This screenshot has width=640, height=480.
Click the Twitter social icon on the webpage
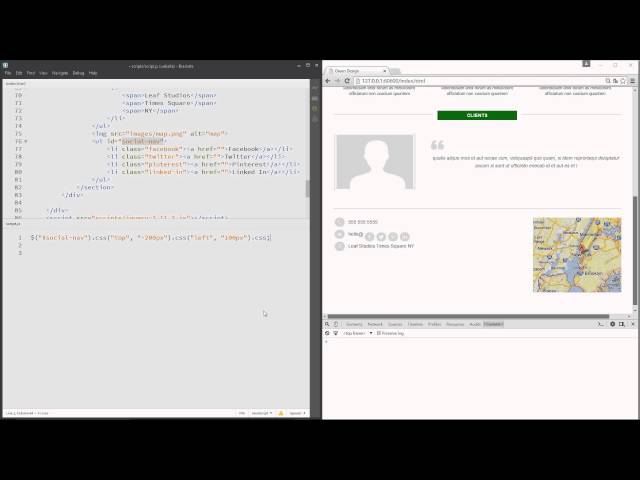[381, 237]
